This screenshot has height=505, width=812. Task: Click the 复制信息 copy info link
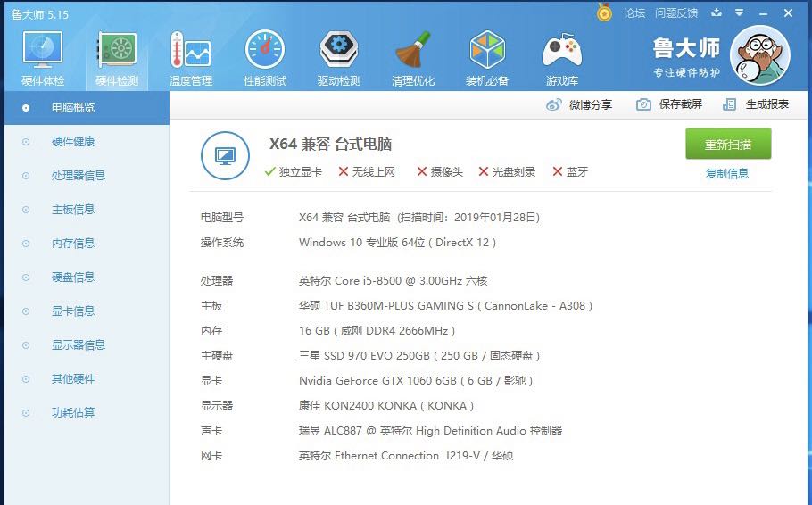click(727, 173)
